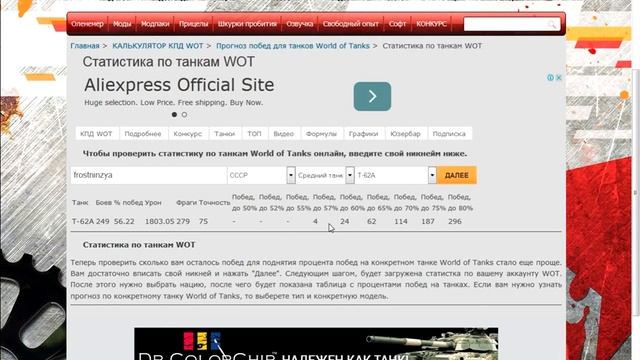This screenshot has width=640, height=360.
Task: Click Статистика по танкам WOT page heading
Action: click(x=169, y=62)
